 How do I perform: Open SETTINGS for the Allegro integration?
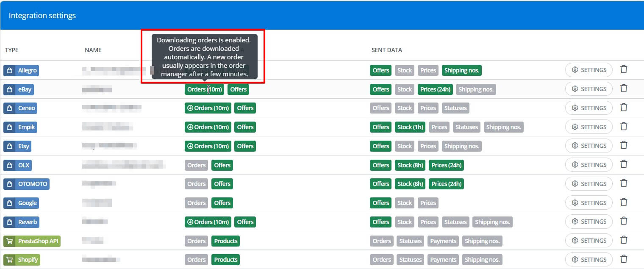coord(589,70)
